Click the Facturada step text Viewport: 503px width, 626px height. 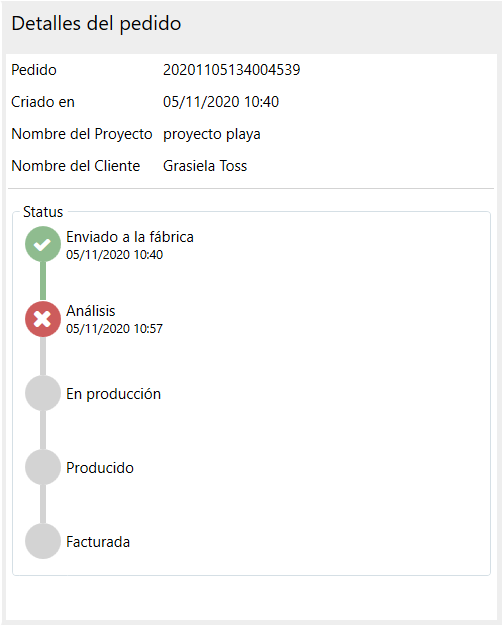pyautogui.click(x=98, y=542)
